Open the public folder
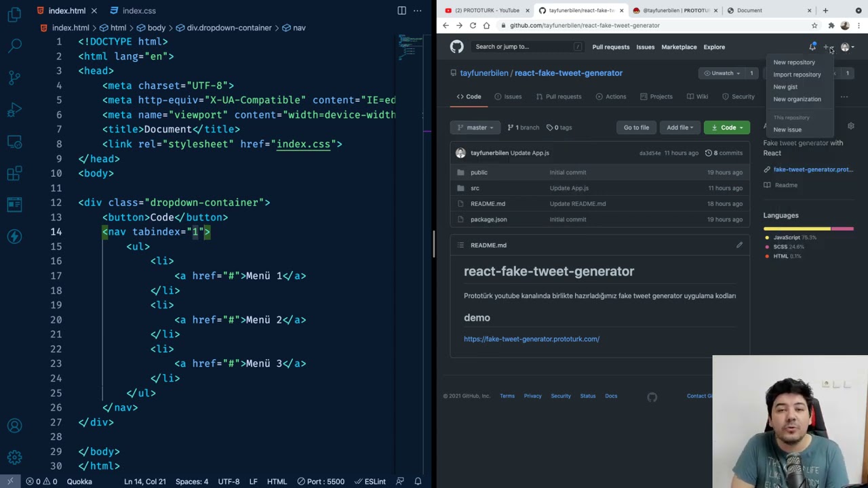Screen dimensions: 868x488 479,172
